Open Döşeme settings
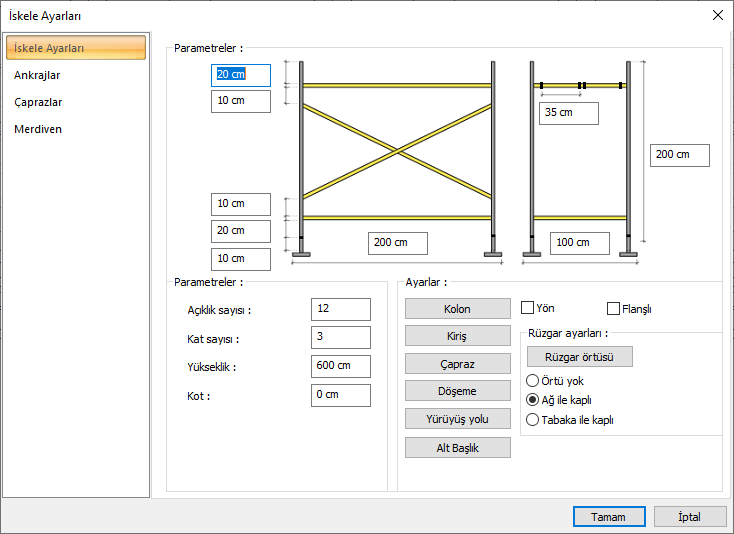 457,391
